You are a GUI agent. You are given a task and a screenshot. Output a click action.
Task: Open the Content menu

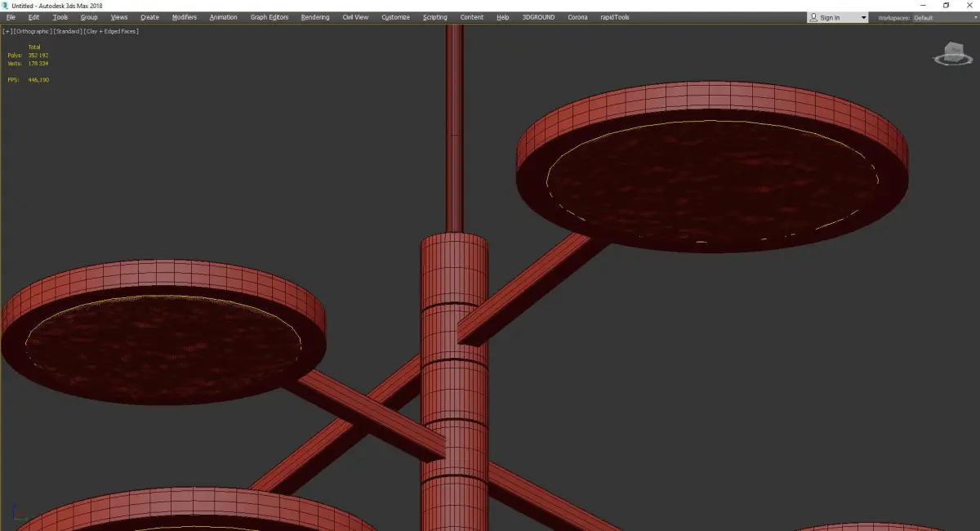[x=472, y=17]
